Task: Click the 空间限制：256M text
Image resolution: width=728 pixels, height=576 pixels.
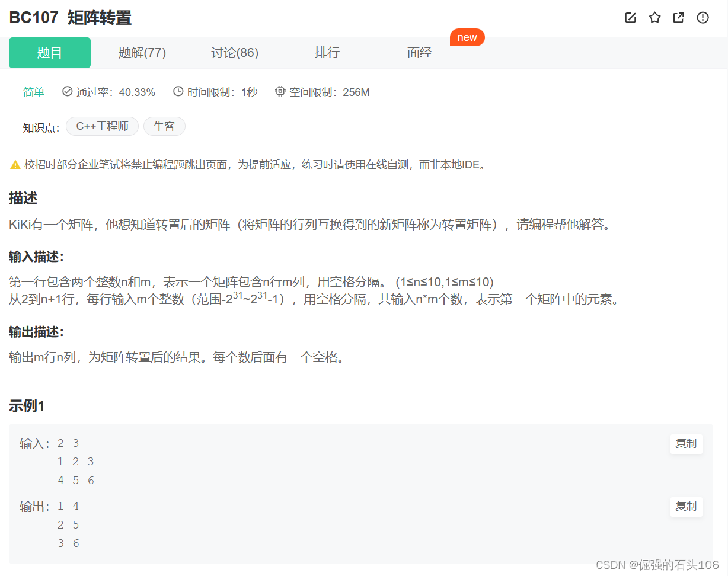Action: (x=330, y=92)
